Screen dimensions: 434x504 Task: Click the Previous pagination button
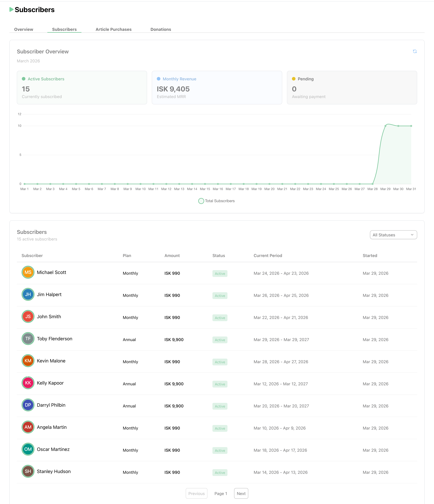(196, 493)
